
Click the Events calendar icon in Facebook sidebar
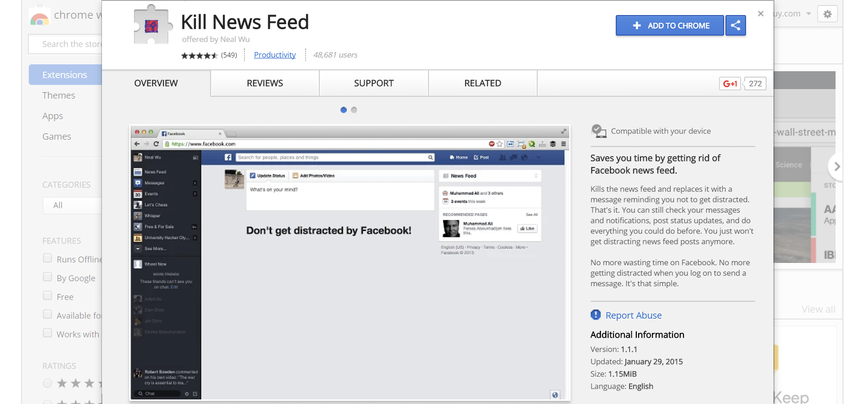138,194
